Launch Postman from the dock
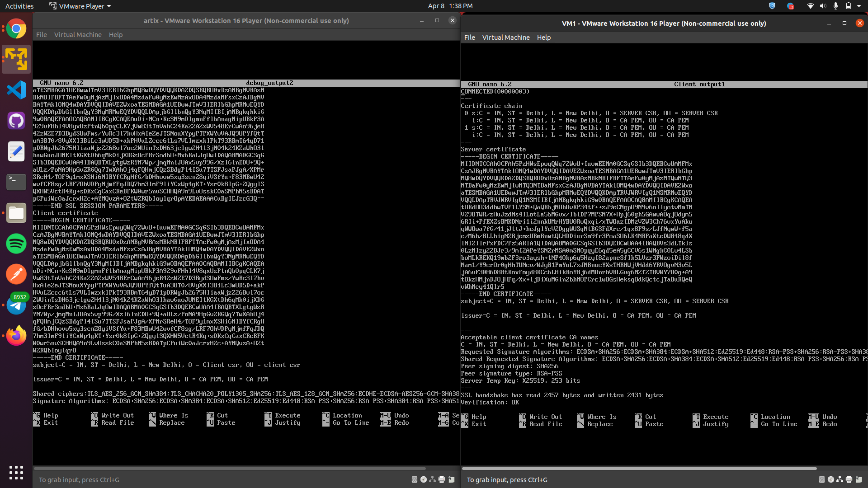 tap(16, 274)
